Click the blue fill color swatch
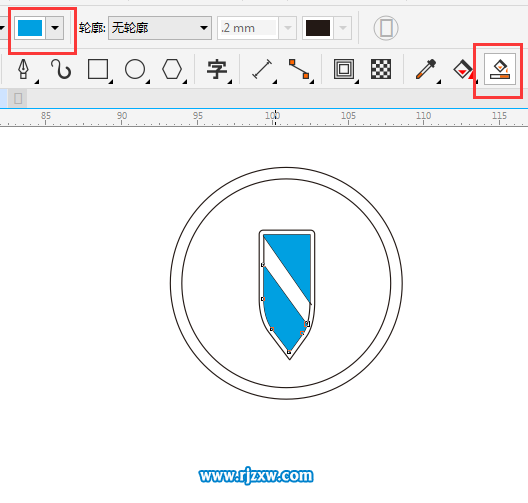Screen dimensions: 528x503 pos(30,28)
